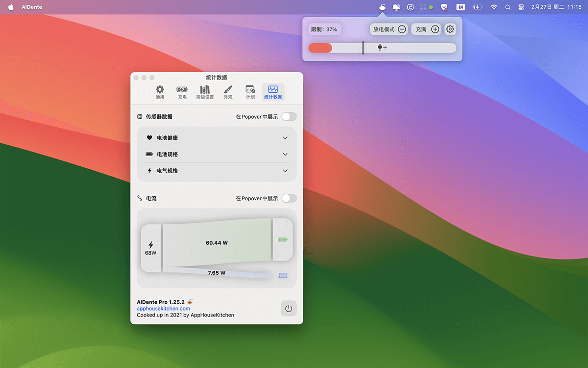Click the blue laptop icon in power flow
The image size is (588, 368).
(x=283, y=276)
